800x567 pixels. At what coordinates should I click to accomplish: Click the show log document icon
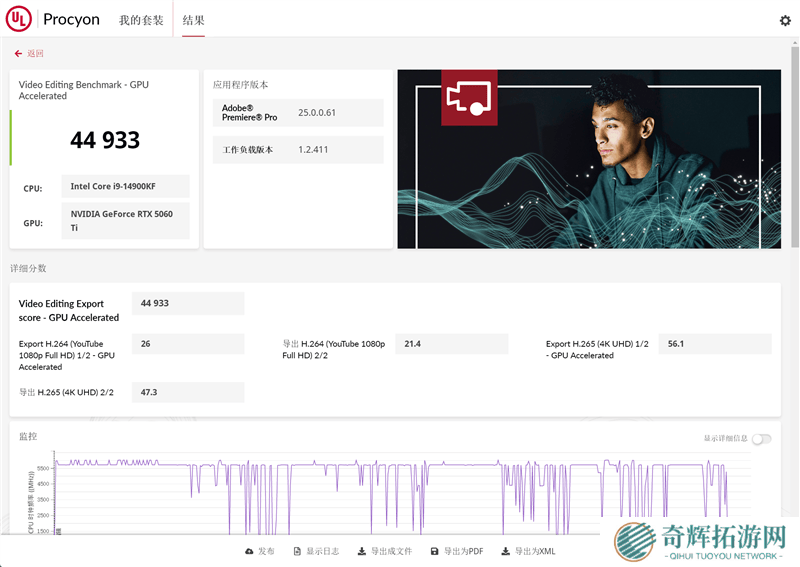pos(297,551)
